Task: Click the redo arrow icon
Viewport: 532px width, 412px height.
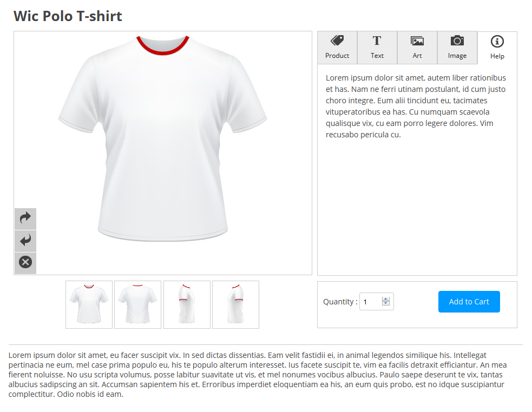Action: pyautogui.click(x=25, y=219)
